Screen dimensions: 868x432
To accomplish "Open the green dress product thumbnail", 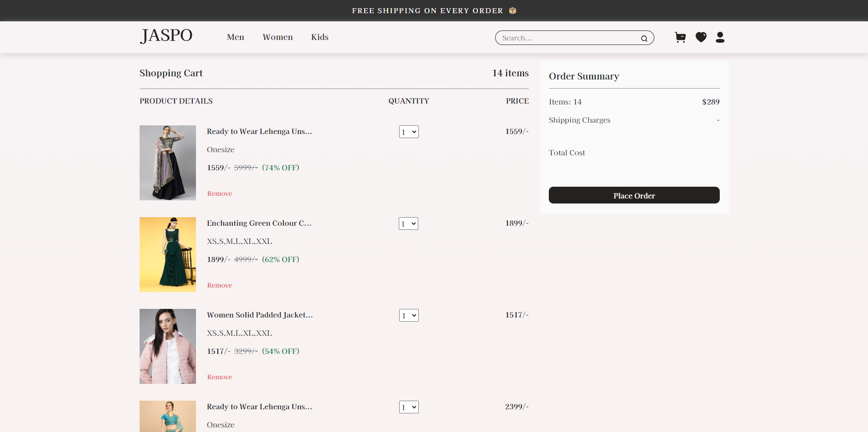I will 168,254.
